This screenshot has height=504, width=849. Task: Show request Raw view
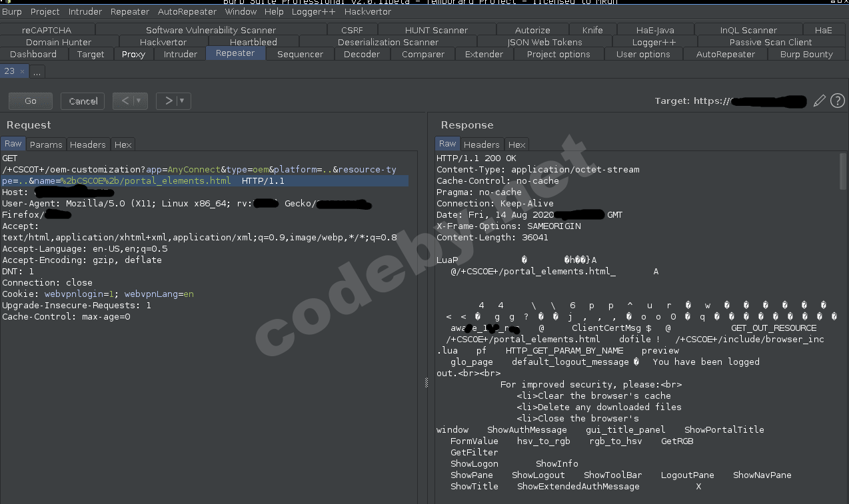point(13,144)
